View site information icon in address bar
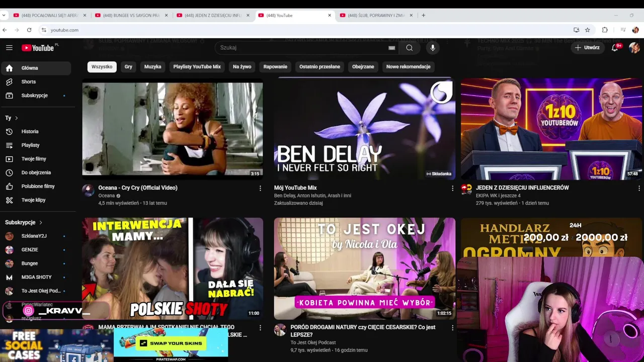Image resolution: width=644 pixels, height=362 pixels. tap(44, 30)
